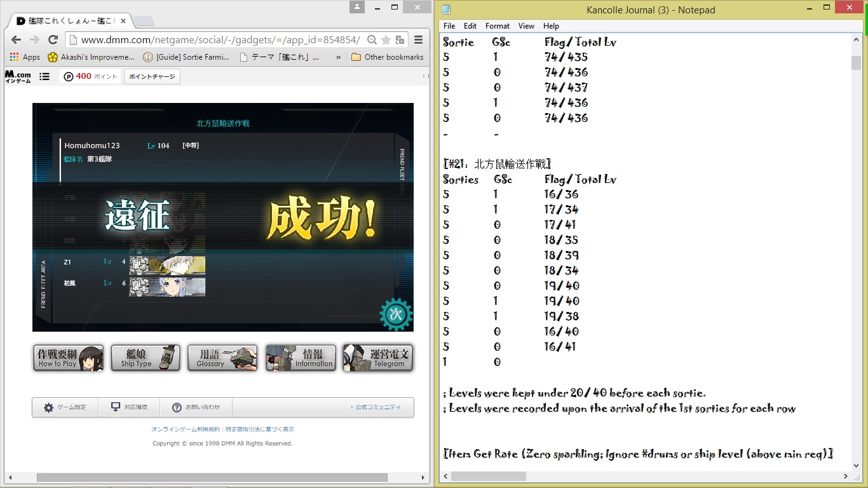Open Notepad Format menu
Viewport: 868px width, 488px height.
[x=498, y=26]
